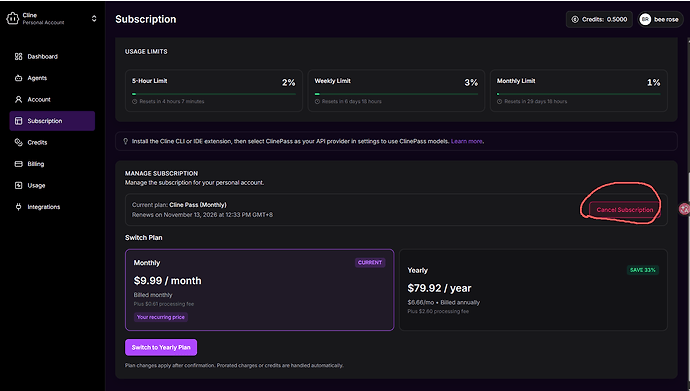Click the BR avatar circle
Image resolution: width=690 pixels, height=391 pixels.
click(645, 19)
